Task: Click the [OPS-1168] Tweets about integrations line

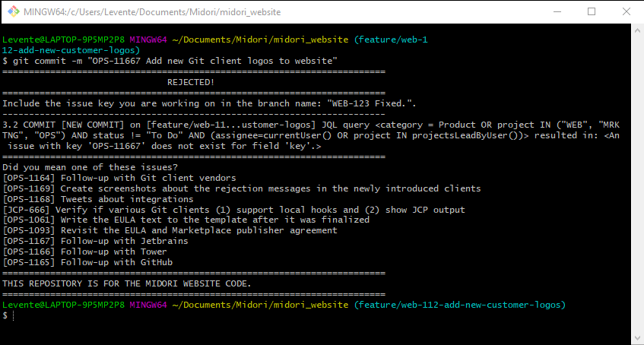Action: (98, 199)
